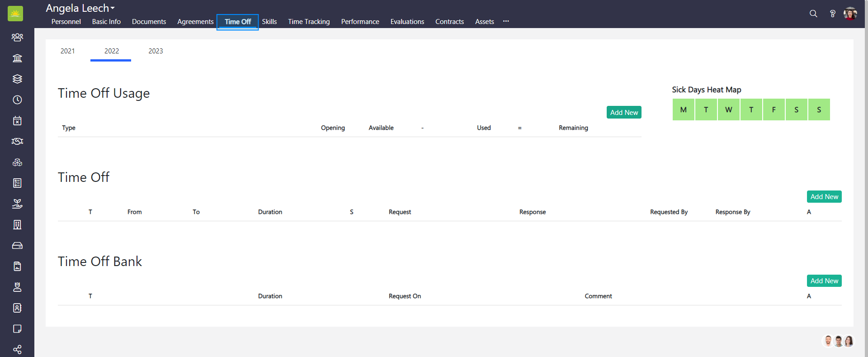
Task: Select the 2023 year tab
Action: 156,51
